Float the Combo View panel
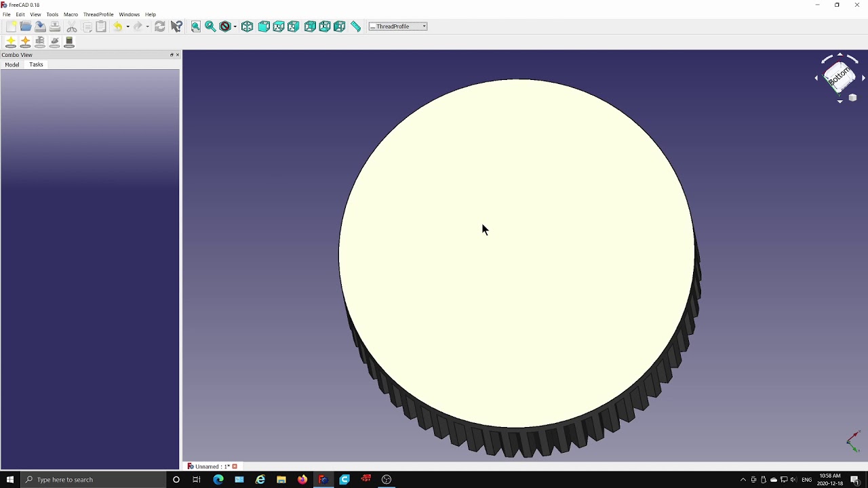868x488 pixels. (x=172, y=55)
